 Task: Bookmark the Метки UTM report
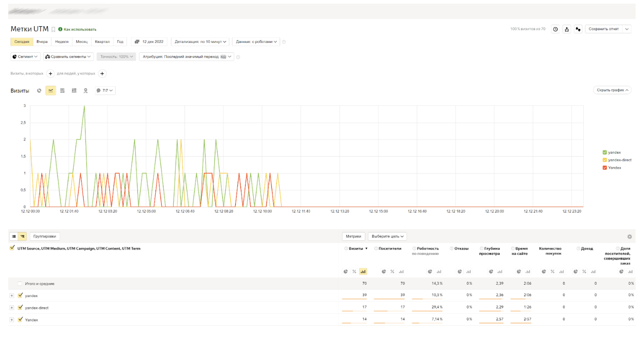pyautogui.click(x=53, y=29)
